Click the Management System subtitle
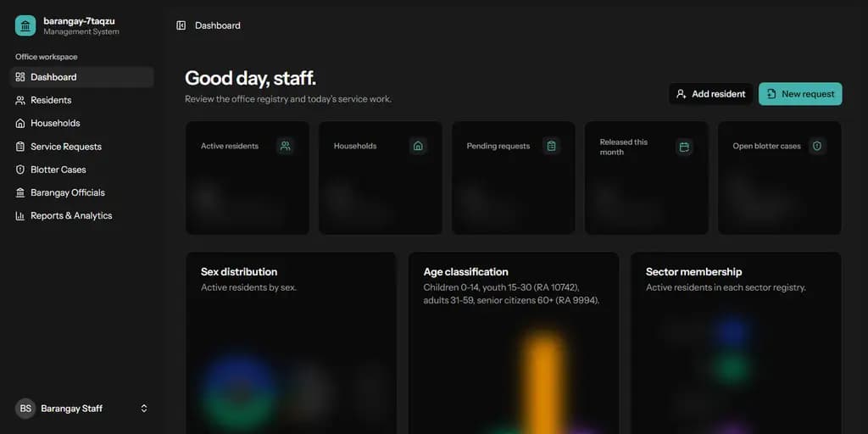Image resolution: width=868 pixels, height=434 pixels. click(x=81, y=32)
